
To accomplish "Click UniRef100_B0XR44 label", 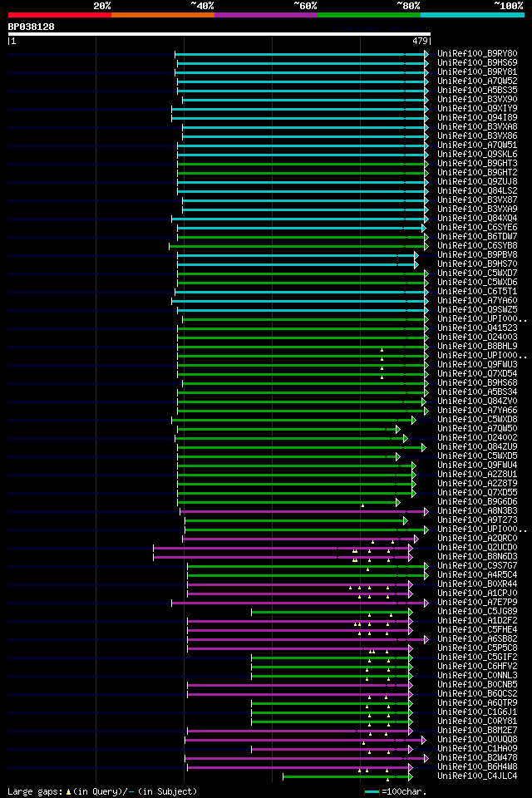I will click(x=477, y=584).
